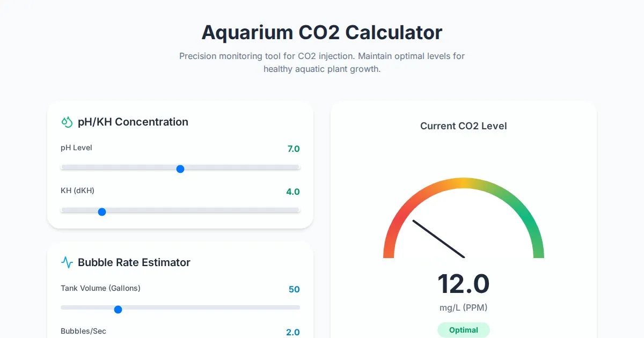The image size is (644, 338).
Task: Click the Bubbles/Sec label
Action: 83,331
